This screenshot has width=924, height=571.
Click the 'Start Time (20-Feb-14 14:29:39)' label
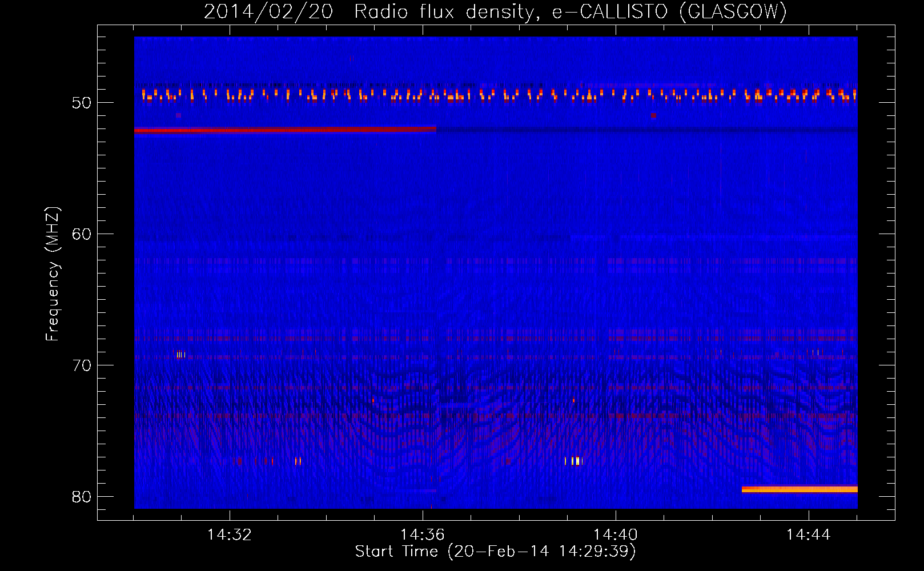pyautogui.click(x=495, y=552)
